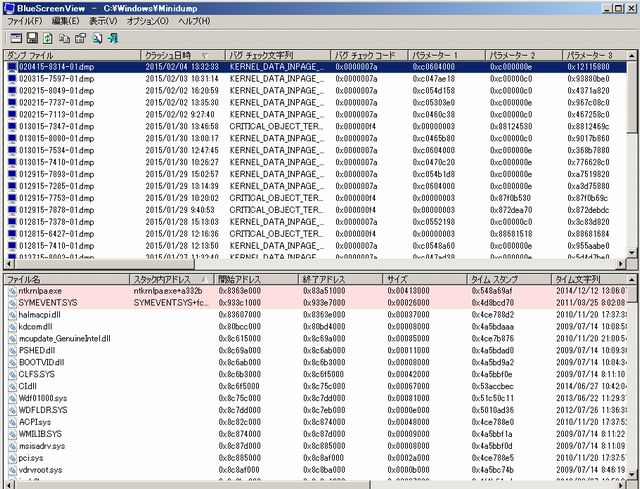Sort by タイム スタンプ column header
This screenshot has height=489, width=640.
(x=509, y=279)
